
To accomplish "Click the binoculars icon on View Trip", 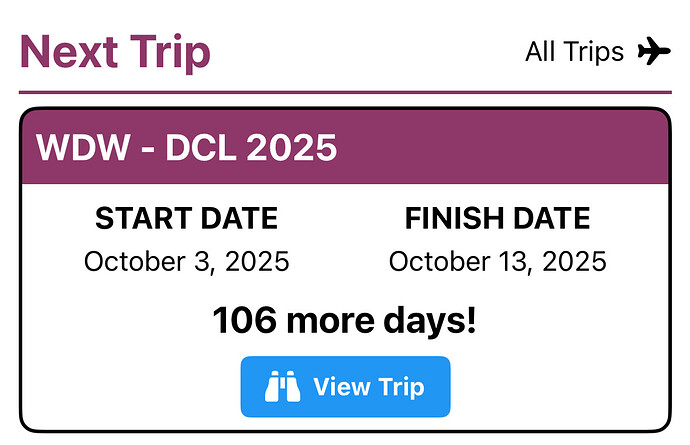I will [283, 387].
